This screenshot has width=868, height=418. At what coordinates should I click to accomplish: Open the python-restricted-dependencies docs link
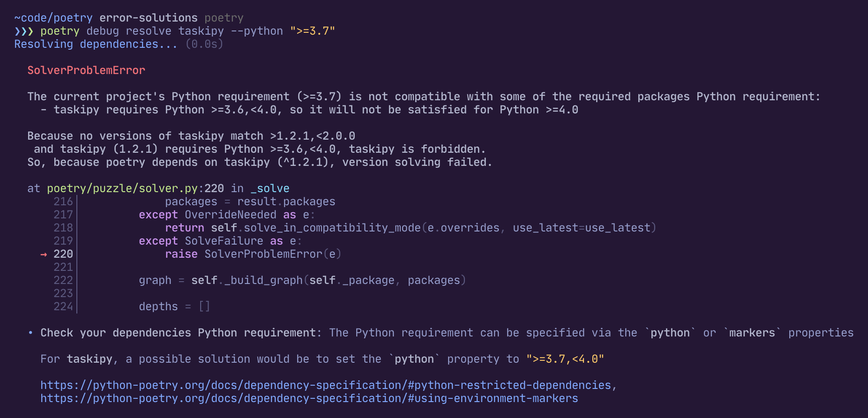tap(326, 385)
